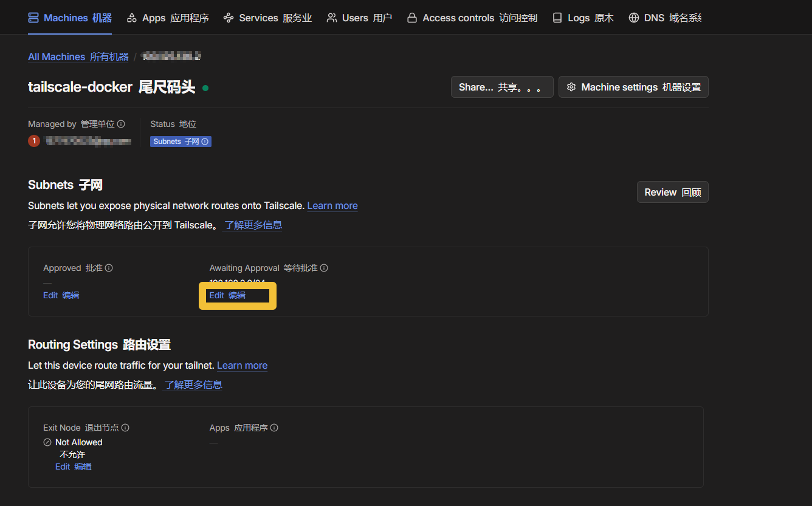Image resolution: width=812 pixels, height=506 pixels.
Task: Click the info icon beside Managed by
Action: 121,124
